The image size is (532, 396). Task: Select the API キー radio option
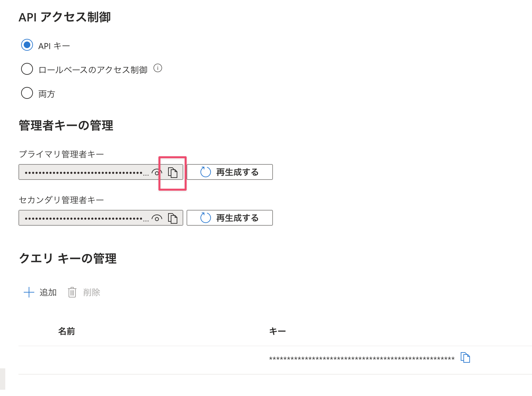coord(27,45)
